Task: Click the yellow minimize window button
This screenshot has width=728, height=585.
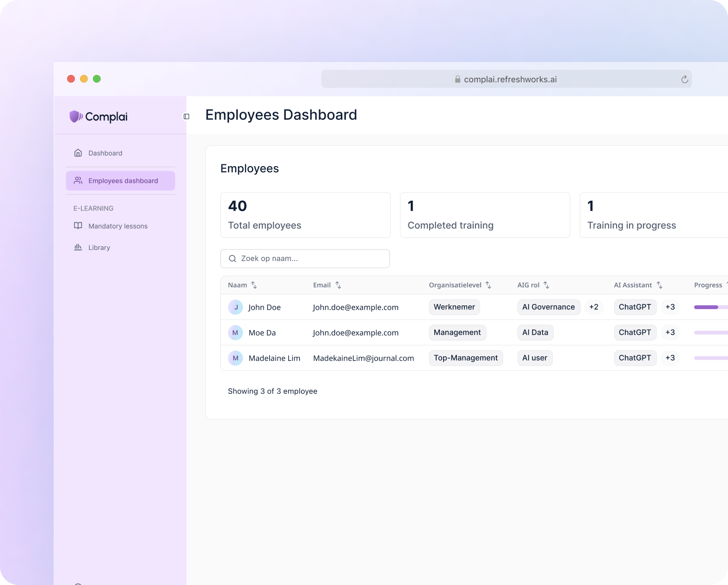Action: coord(84,79)
